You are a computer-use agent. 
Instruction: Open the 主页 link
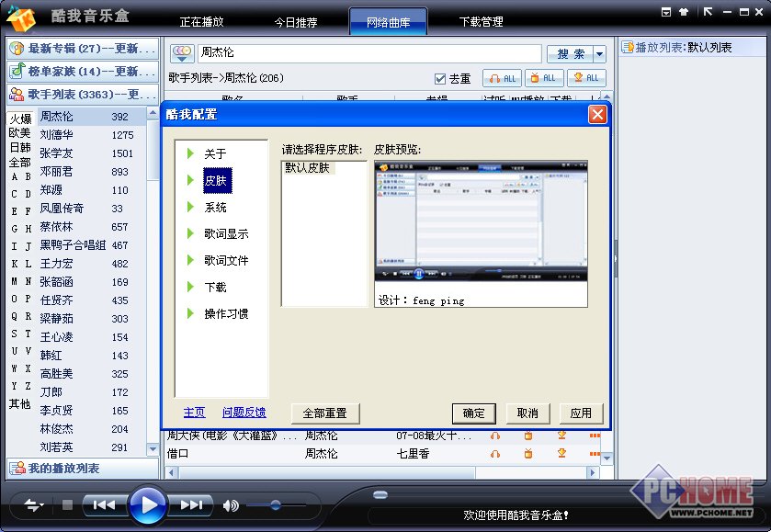point(194,412)
